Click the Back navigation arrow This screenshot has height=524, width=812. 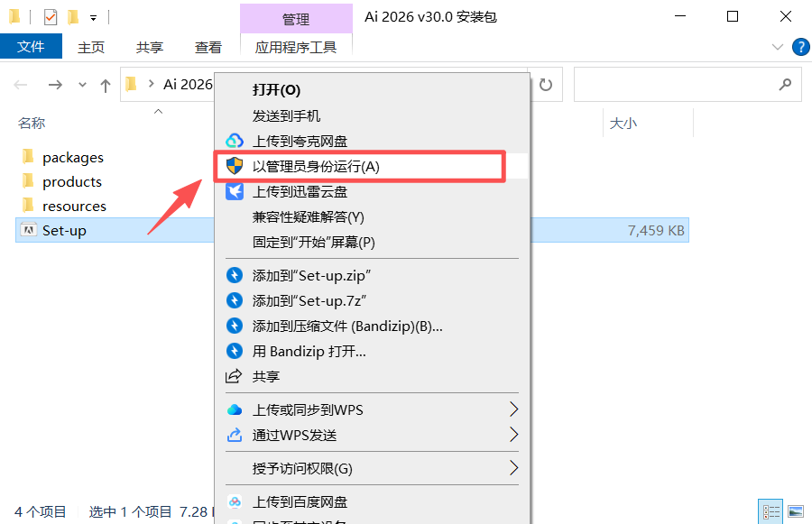point(20,84)
